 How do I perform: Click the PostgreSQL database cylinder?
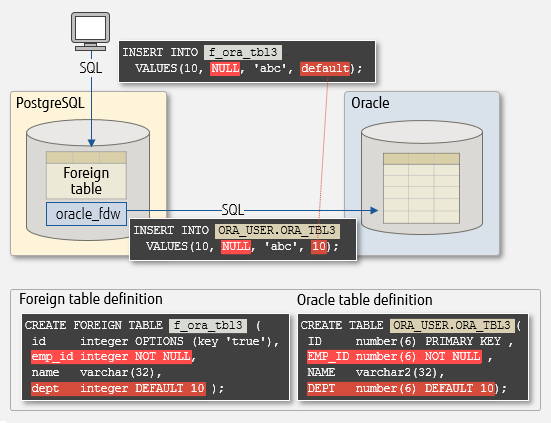click(x=88, y=180)
